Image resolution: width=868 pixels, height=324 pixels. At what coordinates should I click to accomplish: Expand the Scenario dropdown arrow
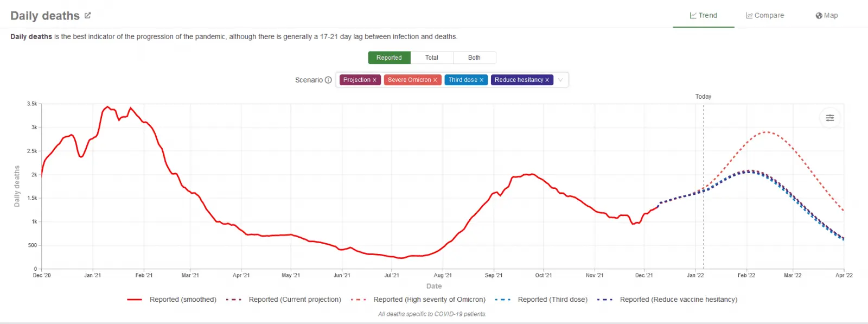[x=560, y=80]
